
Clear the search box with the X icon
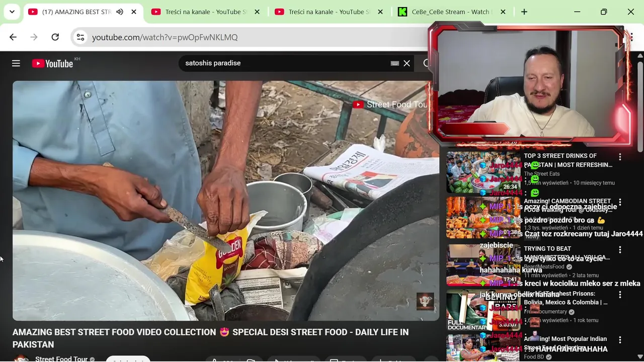tap(407, 63)
